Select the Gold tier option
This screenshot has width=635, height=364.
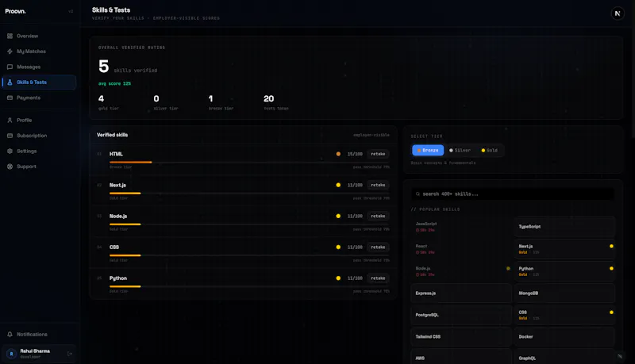click(489, 150)
